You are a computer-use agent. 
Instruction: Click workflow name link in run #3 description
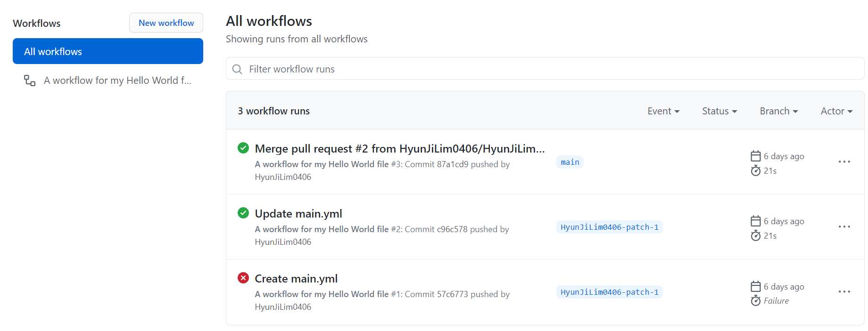pos(322,164)
